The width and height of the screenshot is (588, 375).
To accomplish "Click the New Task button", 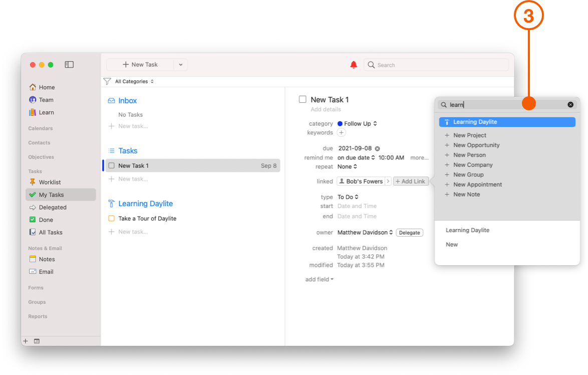I will (140, 65).
